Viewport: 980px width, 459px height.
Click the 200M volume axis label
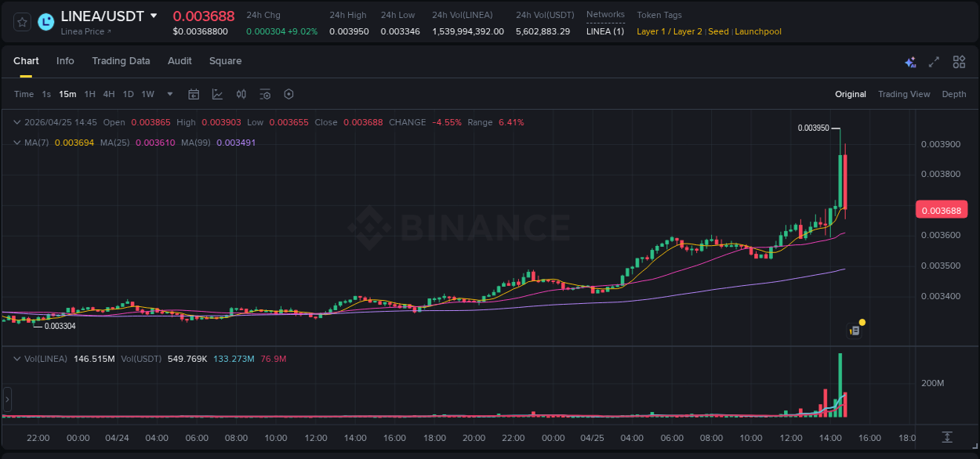point(933,383)
